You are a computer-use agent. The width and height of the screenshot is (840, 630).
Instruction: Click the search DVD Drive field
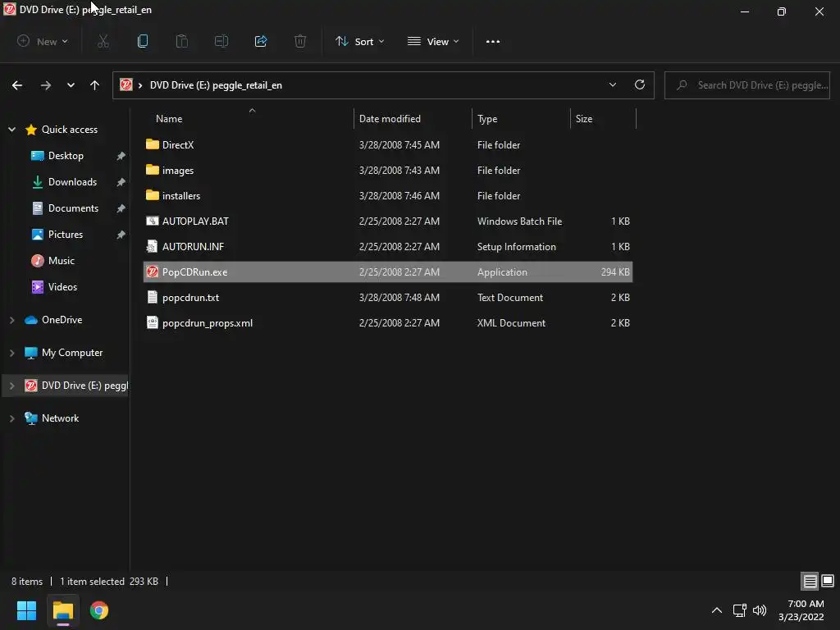746,85
